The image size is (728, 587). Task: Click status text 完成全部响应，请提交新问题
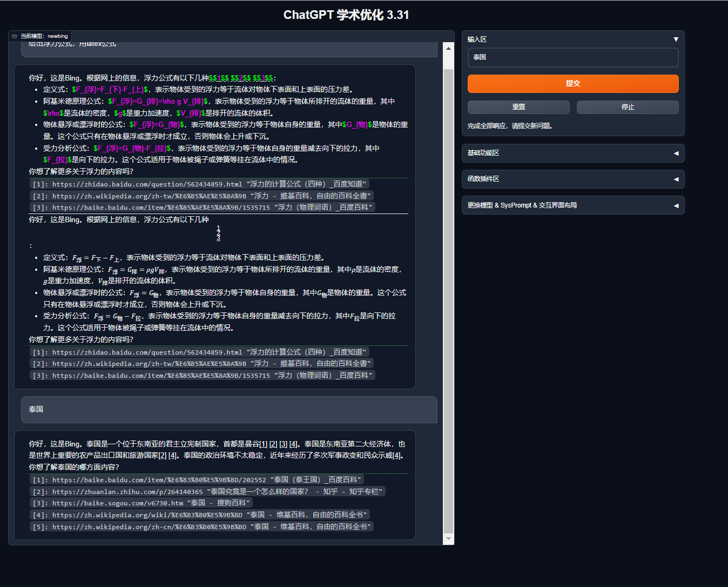(510, 126)
